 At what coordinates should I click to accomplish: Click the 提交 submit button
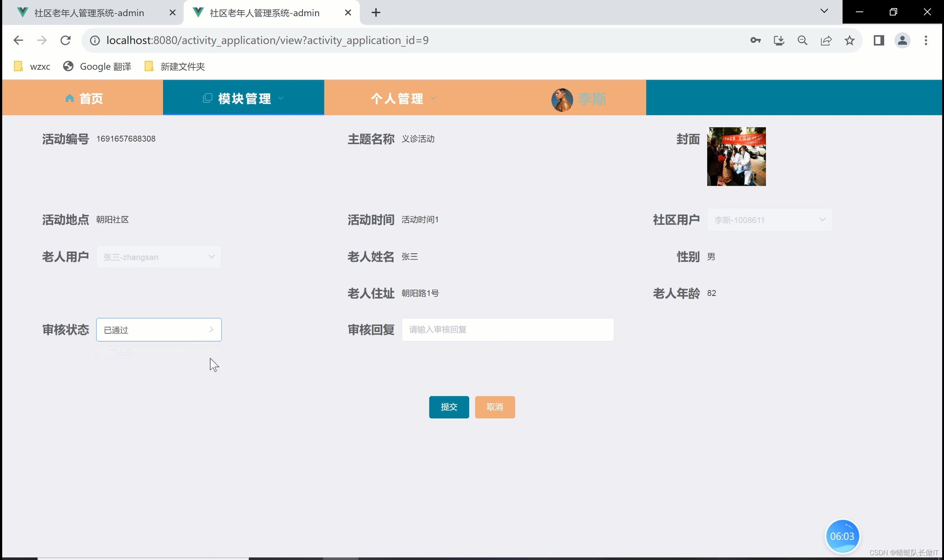point(449,407)
